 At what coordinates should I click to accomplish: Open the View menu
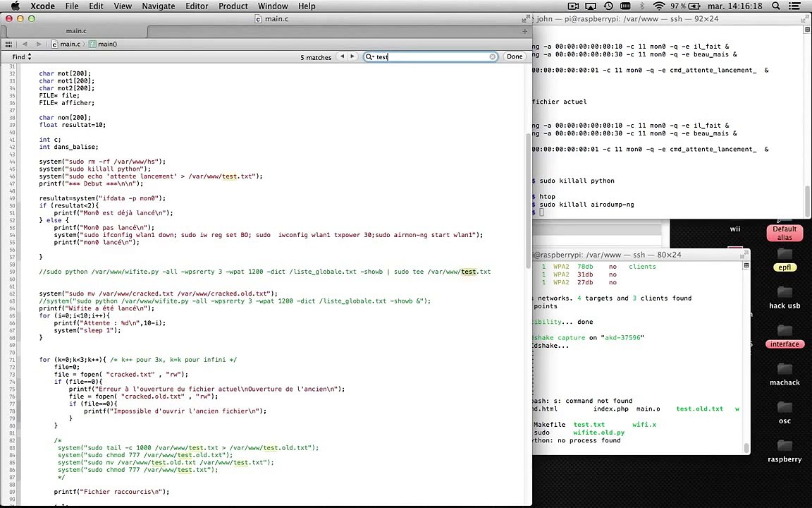point(123,6)
